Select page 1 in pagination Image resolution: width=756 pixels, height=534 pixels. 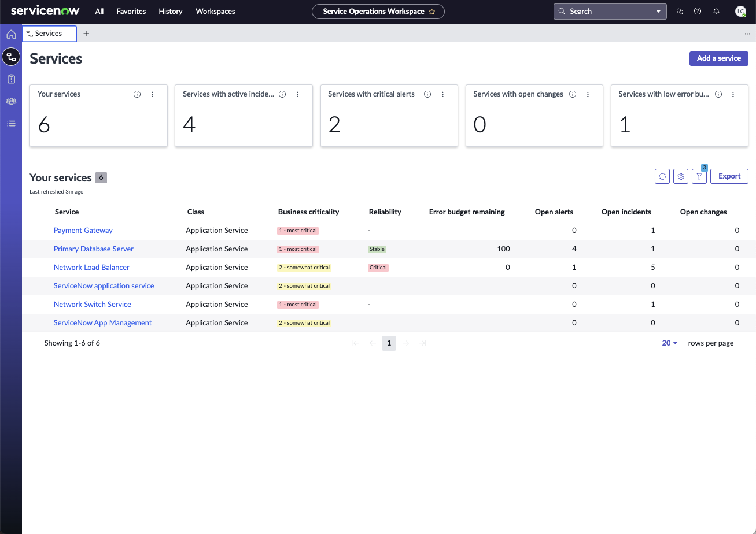point(389,343)
